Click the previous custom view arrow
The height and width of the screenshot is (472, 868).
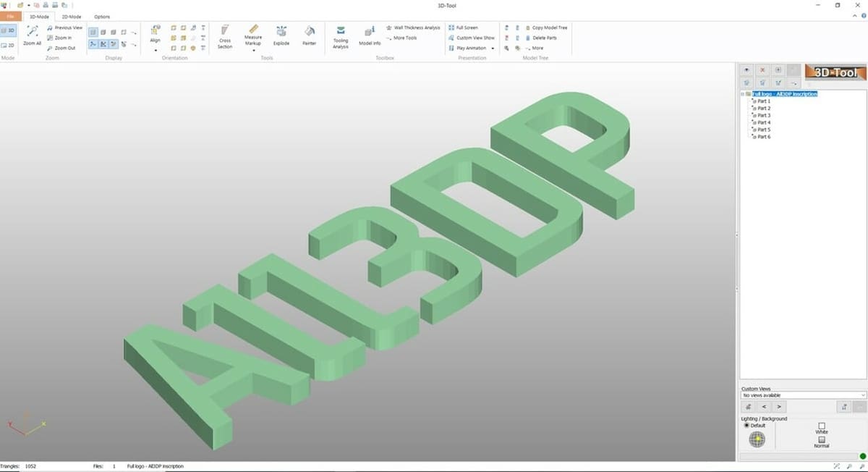[764, 407]
